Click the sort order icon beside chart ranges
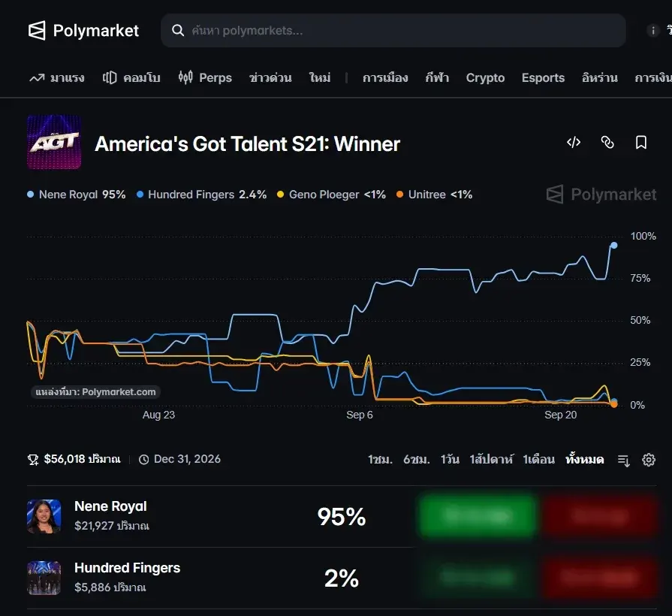The width and height of the screenshot is (672, 616). tap(624, 460)
